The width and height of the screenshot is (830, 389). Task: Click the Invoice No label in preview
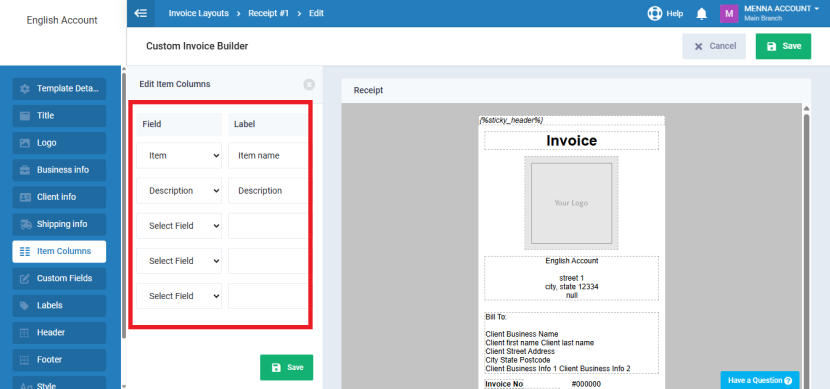click(x=504, y=384)
